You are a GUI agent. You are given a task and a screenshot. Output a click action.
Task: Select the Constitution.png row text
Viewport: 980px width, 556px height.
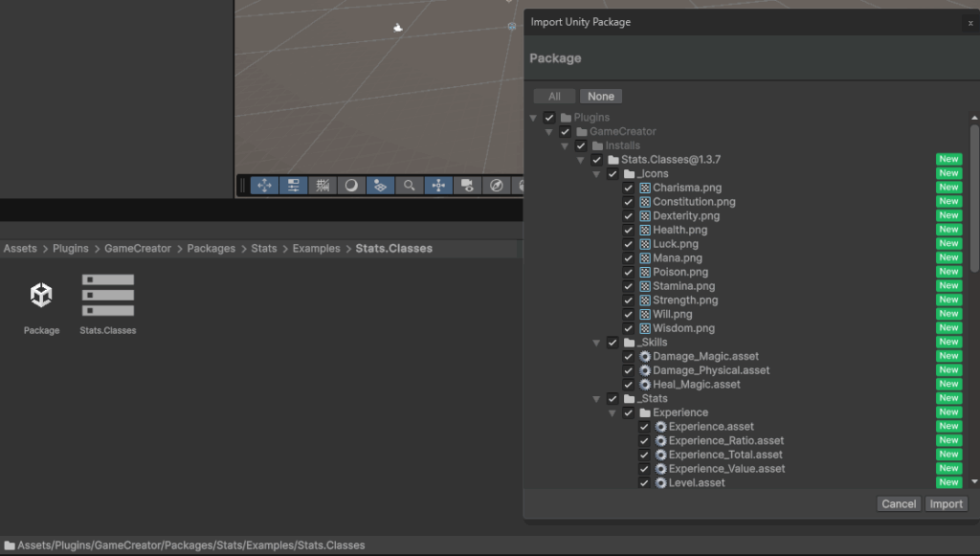coord(694,202)
